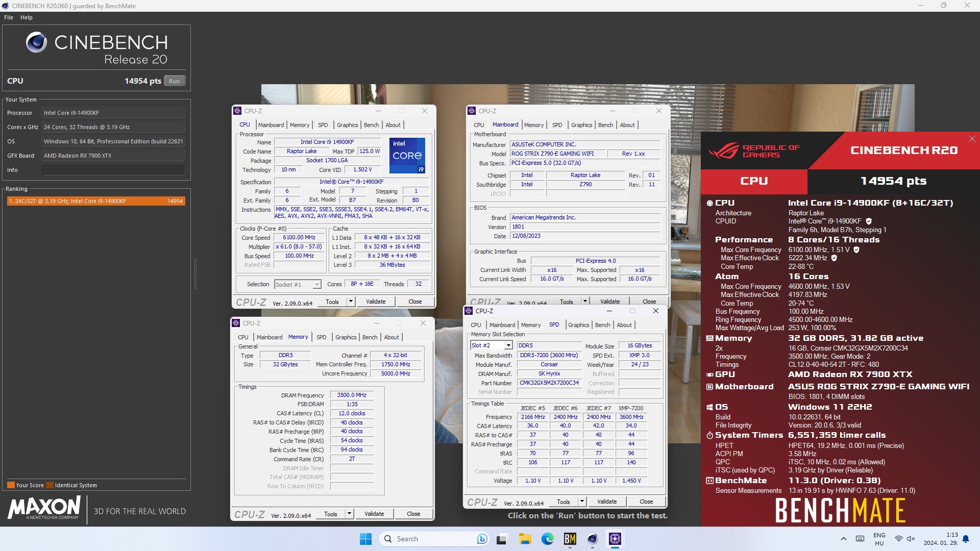980x551 pixels.
Task: Click the Intel Core i9 logo in CPU-Z
Action: [407, 155]
